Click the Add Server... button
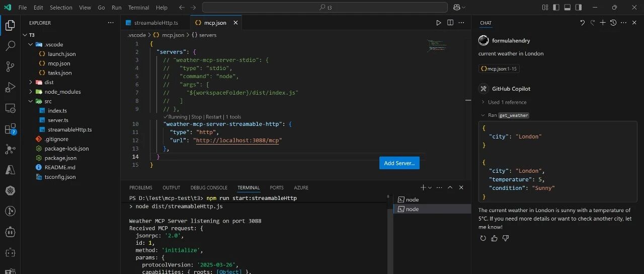This screenshot has width=644, height=274. (399, 163)
